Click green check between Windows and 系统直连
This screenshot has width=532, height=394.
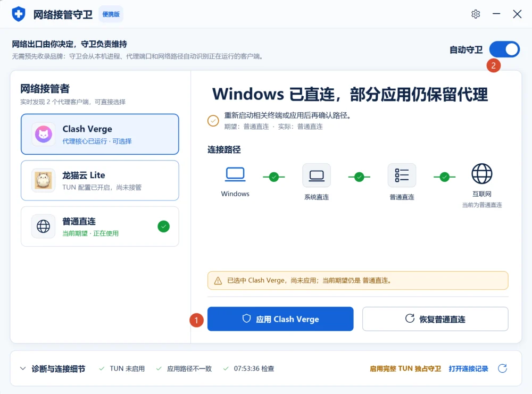[274, 177]
